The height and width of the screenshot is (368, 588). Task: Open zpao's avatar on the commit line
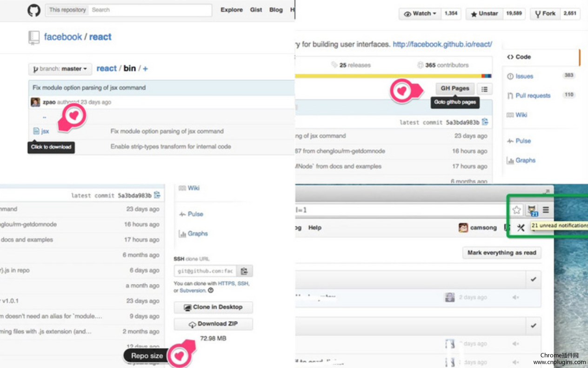pos(35,102)
